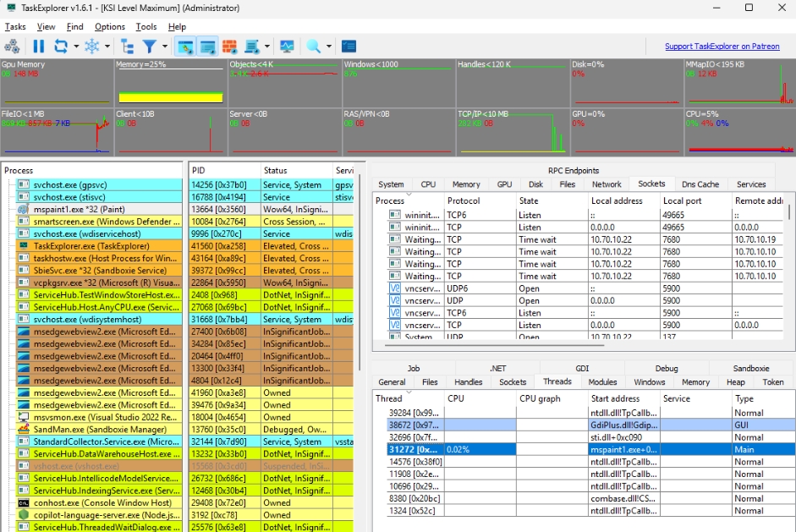Click the blue refresh arrows icon
This screenshot has width=796, height=532.
[61, 47]
